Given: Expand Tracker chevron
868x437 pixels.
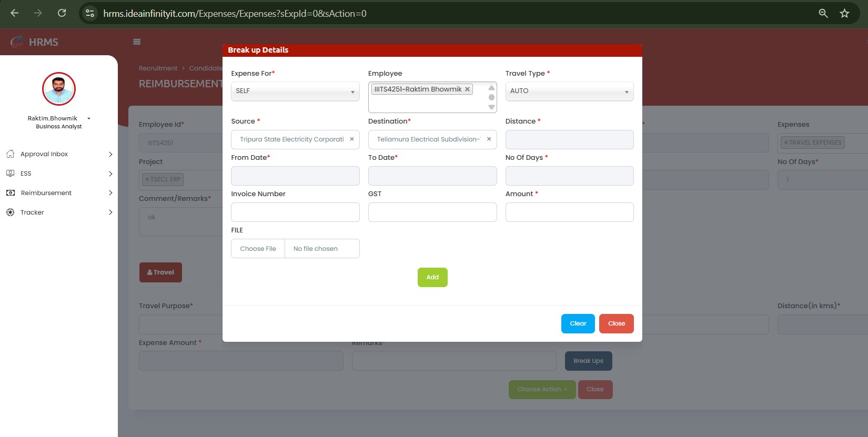Looking at the screenshot, I should pyautogui.click(x=110, y=212).
